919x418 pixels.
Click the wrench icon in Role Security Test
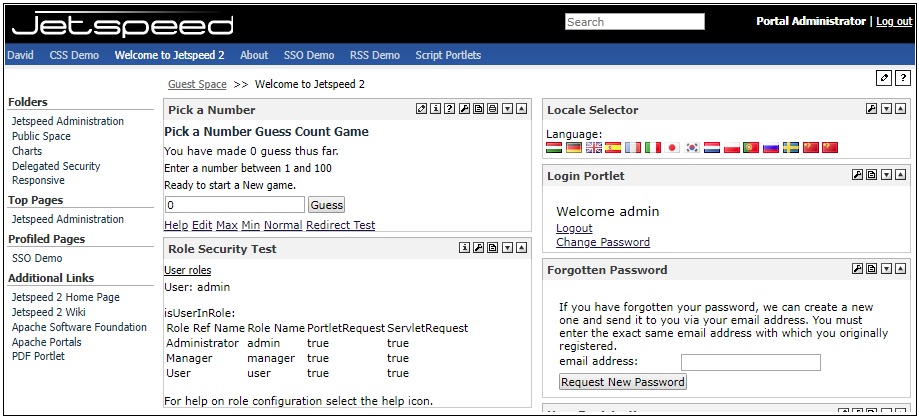(x=478, y=248)
